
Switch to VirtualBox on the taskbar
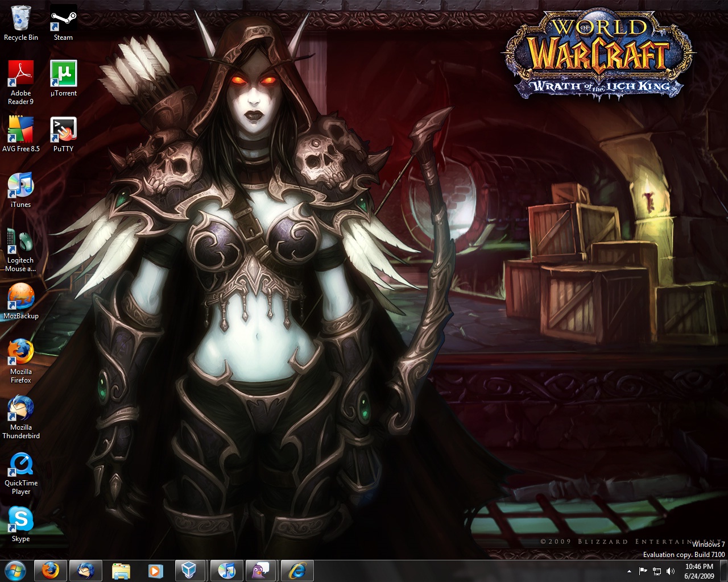pyautogui.click(x=192, y=571)
